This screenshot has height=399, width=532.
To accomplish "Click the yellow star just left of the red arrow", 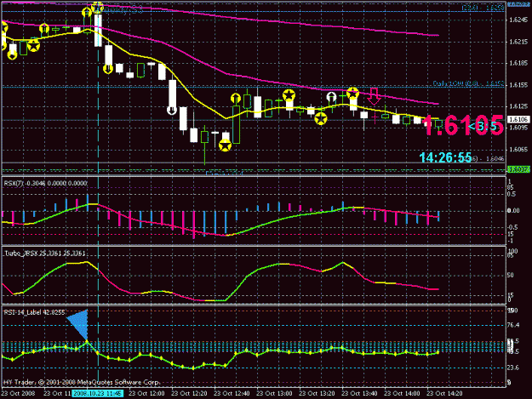I will click(x=353, y=93).
